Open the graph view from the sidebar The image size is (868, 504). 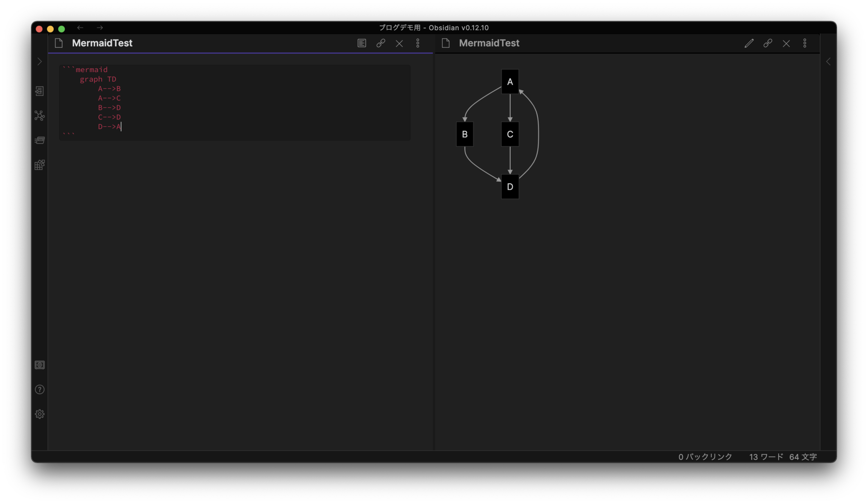[x=39, y=116]
